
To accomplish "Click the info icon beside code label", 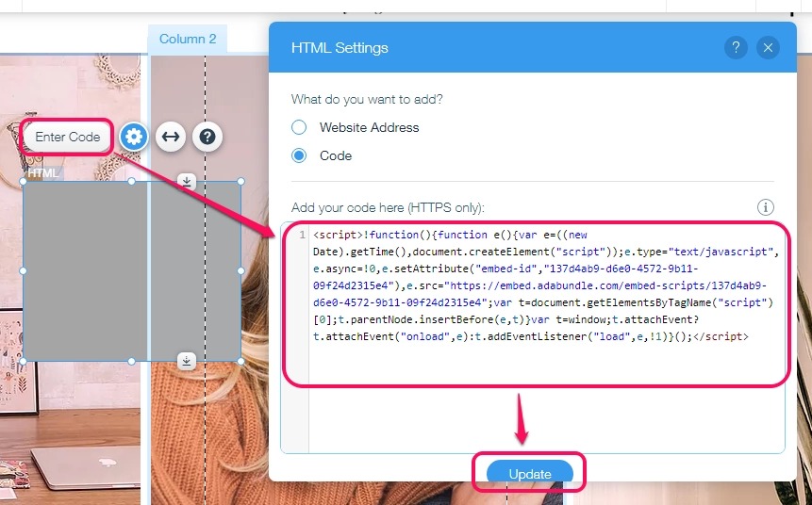I will coord(766,207).
